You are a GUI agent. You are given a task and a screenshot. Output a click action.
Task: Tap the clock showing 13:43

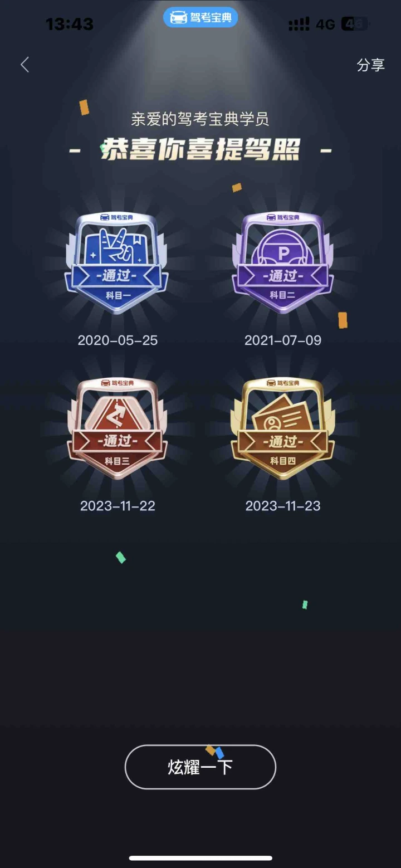tap(70, 24)
